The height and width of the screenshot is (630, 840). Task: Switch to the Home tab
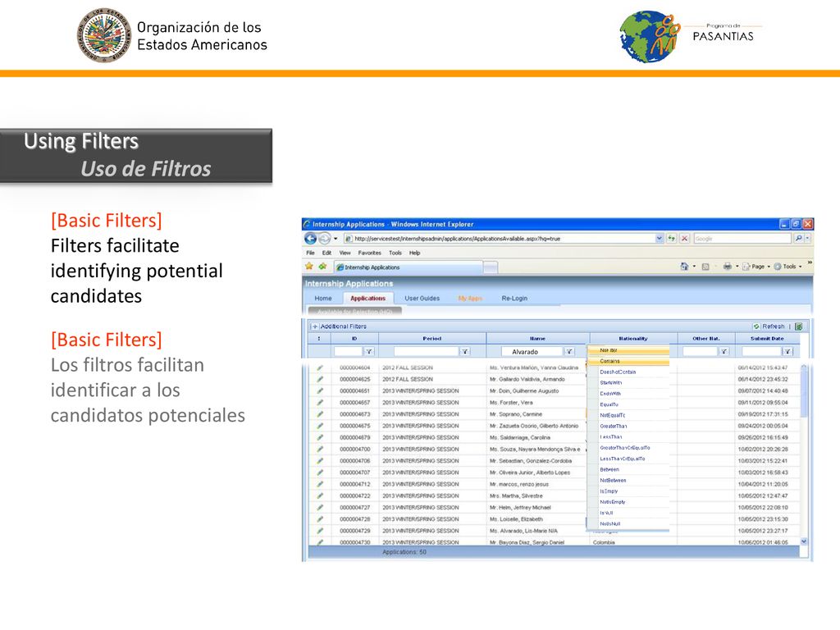coord(323,299)
